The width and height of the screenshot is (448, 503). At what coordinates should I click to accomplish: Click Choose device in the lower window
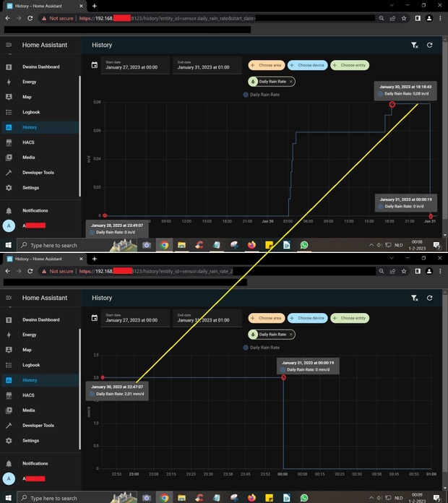[308, 318]
